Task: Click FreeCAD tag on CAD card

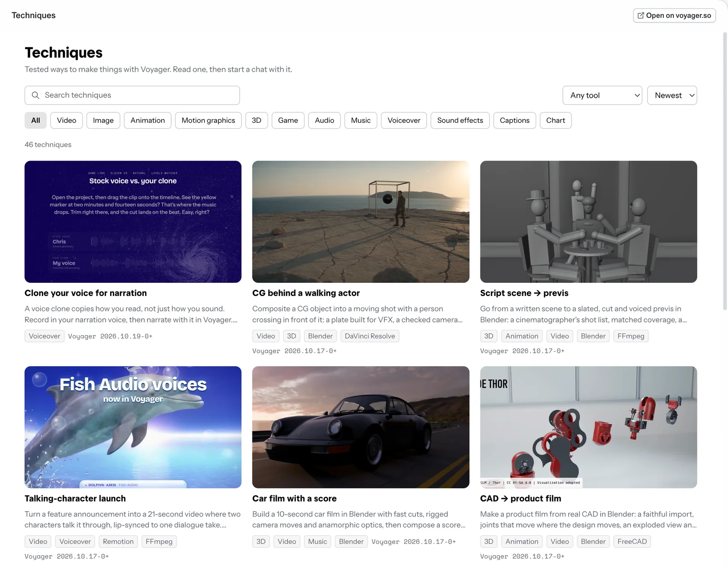Action: 632,542
